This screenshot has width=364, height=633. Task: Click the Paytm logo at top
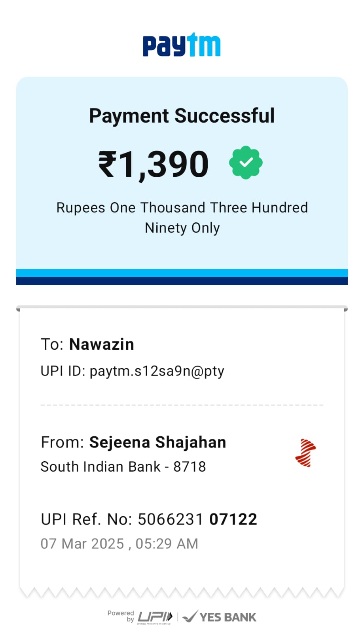182,45
